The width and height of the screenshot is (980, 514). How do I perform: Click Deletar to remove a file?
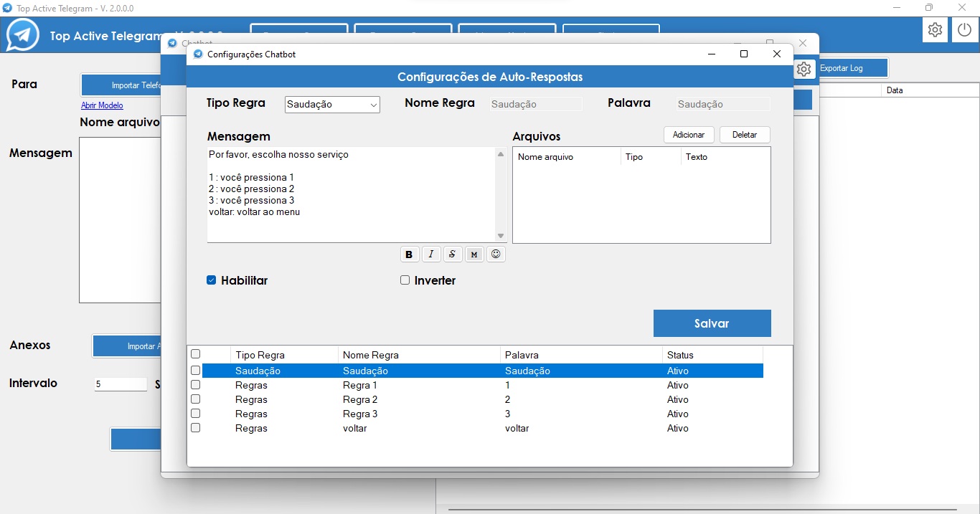745,135
